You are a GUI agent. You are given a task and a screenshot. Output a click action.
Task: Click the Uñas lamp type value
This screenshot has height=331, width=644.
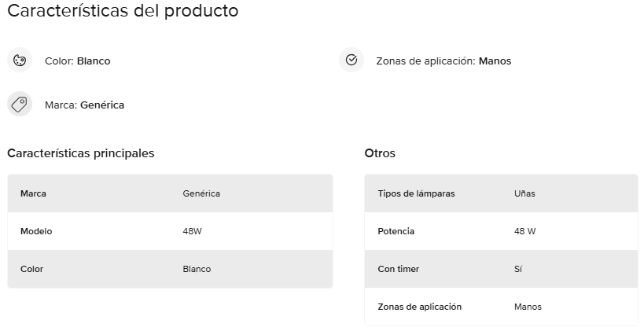pos(524,193)
